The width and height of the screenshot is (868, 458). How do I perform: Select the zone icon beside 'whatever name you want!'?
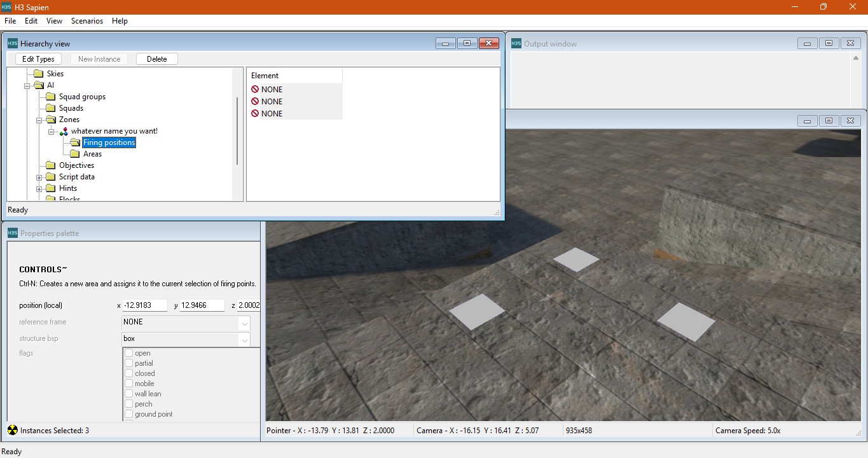pyautogui.click(x=63, y=131)
